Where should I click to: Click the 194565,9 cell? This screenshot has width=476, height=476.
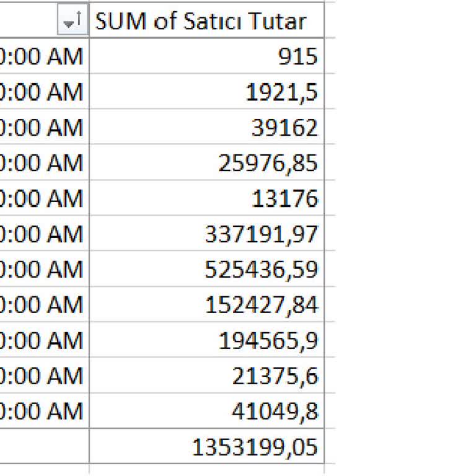pyautogui.click(x=206, y=340)
